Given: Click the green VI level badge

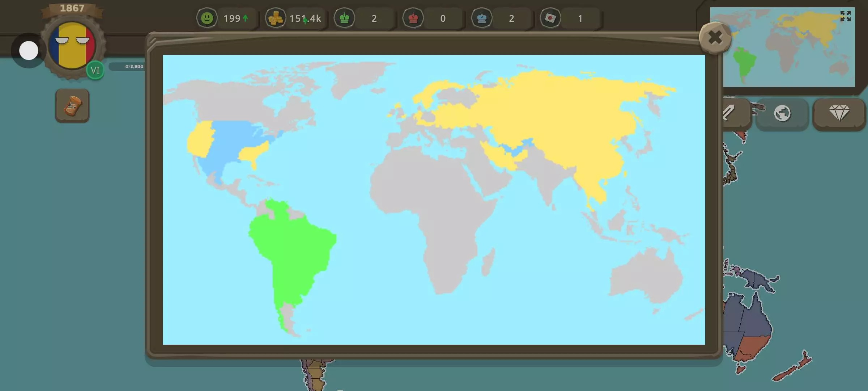Looking at the screenshot, I should point(95,70).
